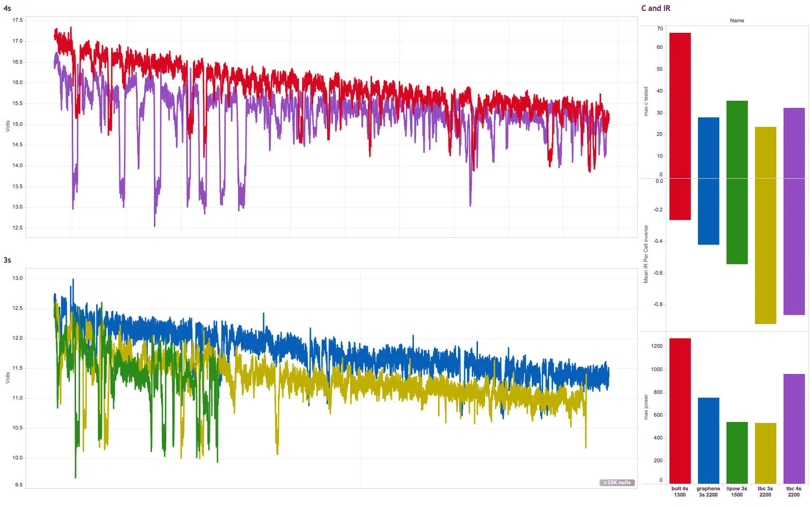Click the blue graphene max c tested bar
The height and width of the screenshot is (507, 812).
708,148
